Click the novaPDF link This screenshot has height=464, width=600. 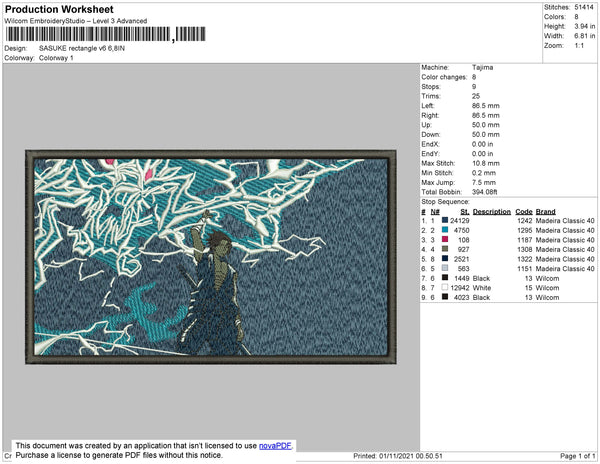point(275,446)
